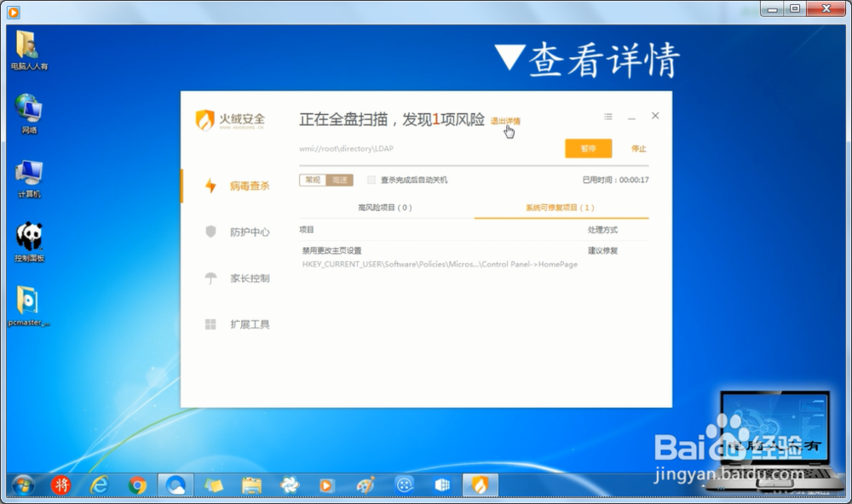
Task: Open 电脑人人有 desktop folder icon
Action: coord(29,50)
